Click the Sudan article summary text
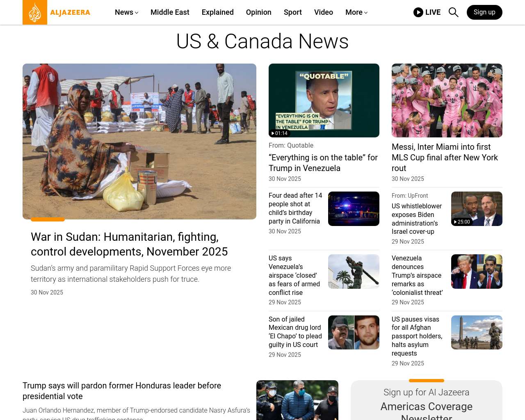 [x=131, y=274]
